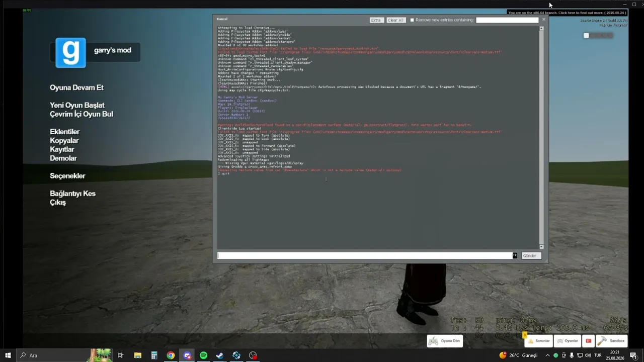The width and height of the screenshot is (644, 362).
Task: Click Çıkış to quit the game
Action: (x=58, y=203)
